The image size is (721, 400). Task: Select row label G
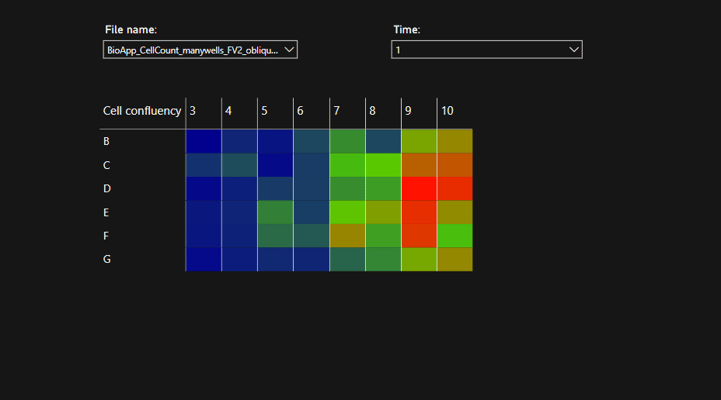[107, 259]
